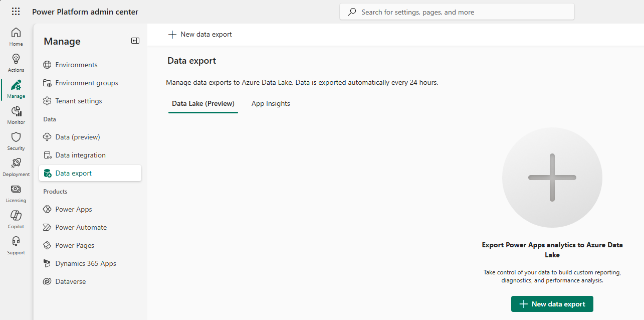This screenshot has height=320, width=644.
Task: Switch to the App Insights tab
Action: click(271, 103)
